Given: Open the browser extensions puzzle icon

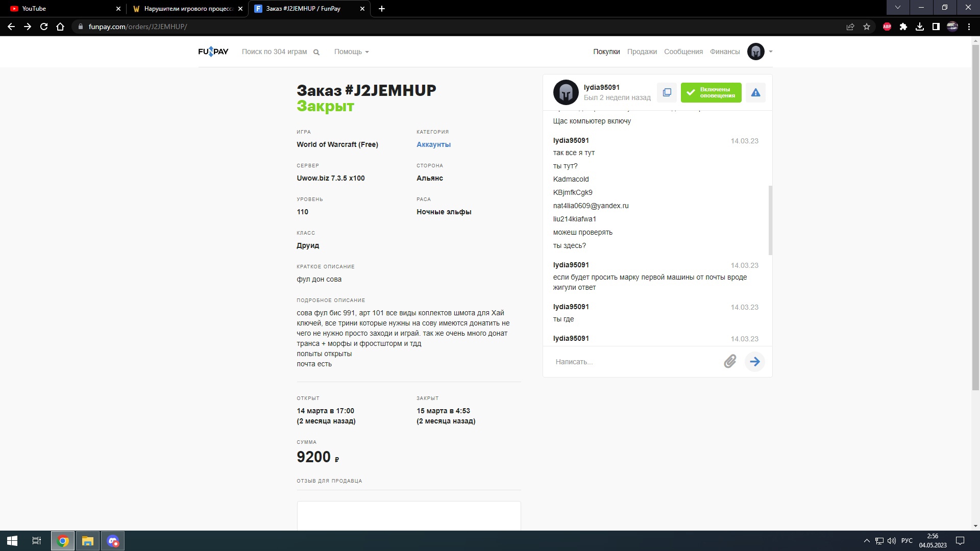Looking at the screenshot, I should tap(903, 27).
